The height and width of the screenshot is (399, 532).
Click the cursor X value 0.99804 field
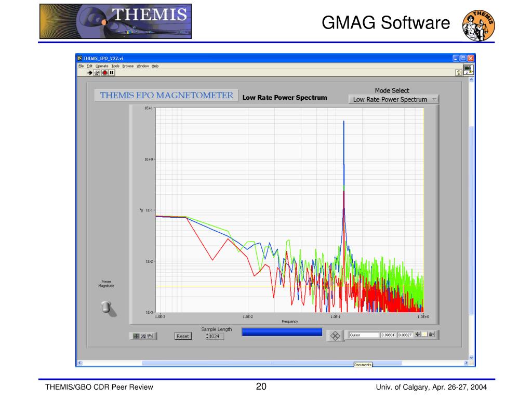(x=389, y=335)
